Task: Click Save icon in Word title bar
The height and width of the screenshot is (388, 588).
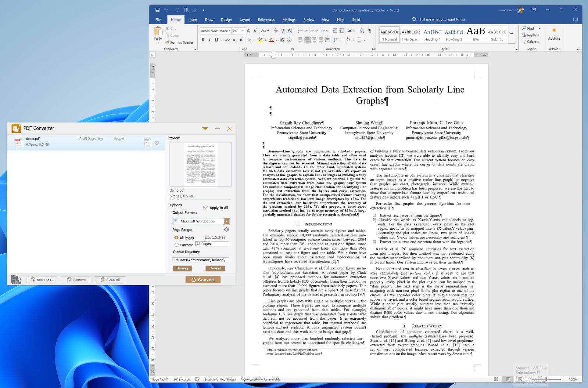Action: click(158, 10)
